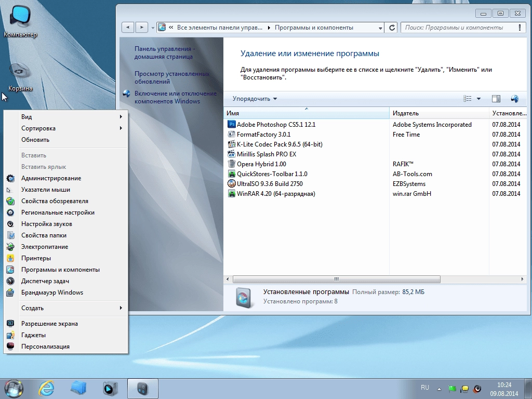This screenshot has width=532, height=399.
Task: Click the Back navigation button
Action: coord(128,28)
